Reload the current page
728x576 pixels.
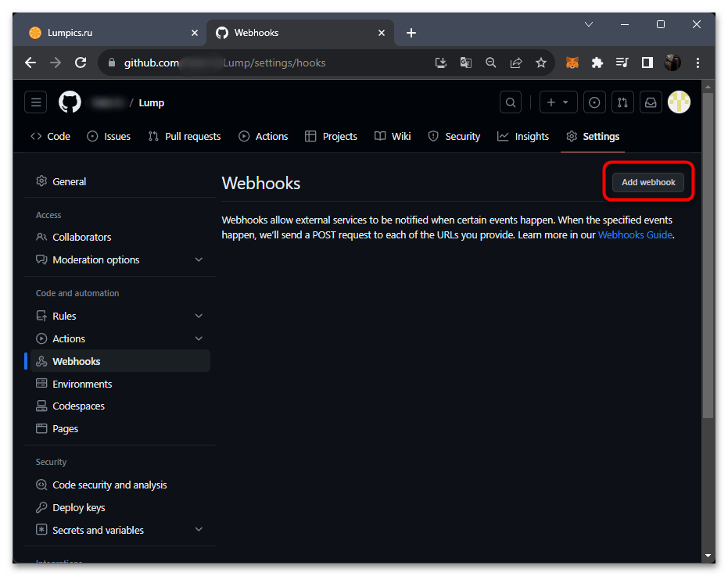pyautogui.click(x=81, y=63)
